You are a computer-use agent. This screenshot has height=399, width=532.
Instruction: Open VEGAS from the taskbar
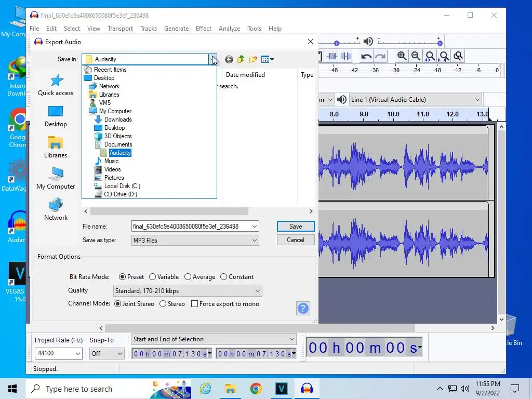pos(281,389)
